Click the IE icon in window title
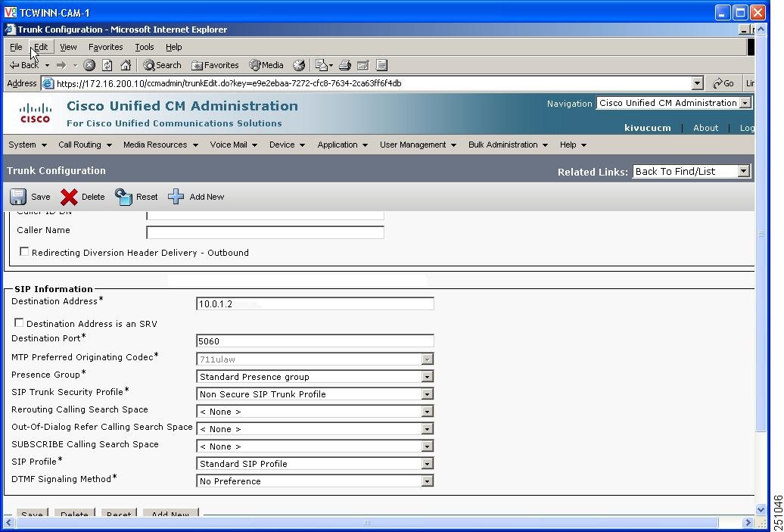 point(10,30)
